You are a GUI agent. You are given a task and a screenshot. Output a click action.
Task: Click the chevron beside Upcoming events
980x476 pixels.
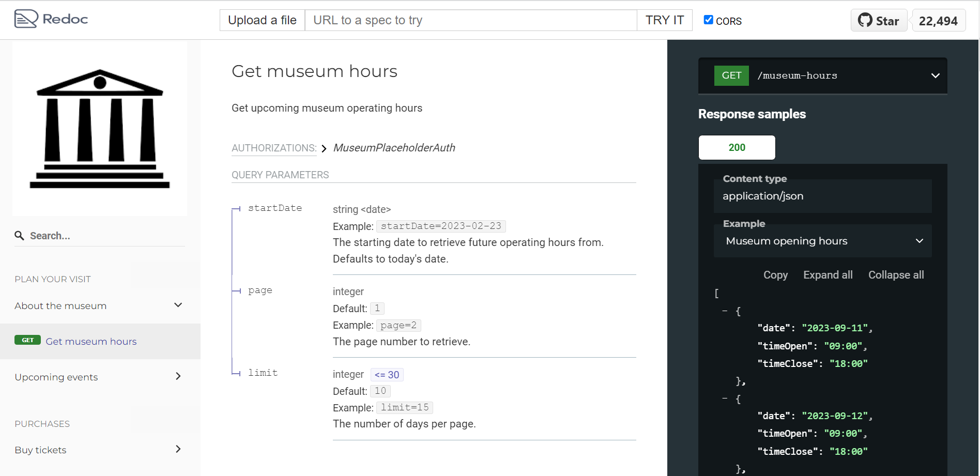178,376
